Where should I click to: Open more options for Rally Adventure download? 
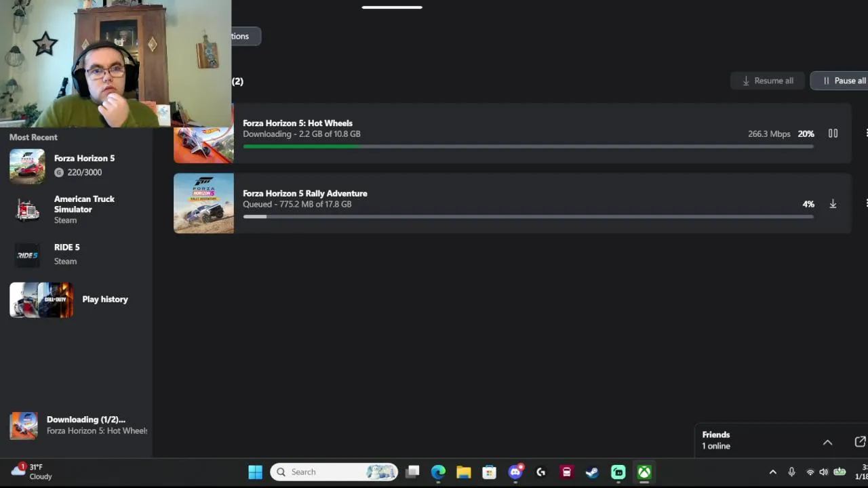866,204
